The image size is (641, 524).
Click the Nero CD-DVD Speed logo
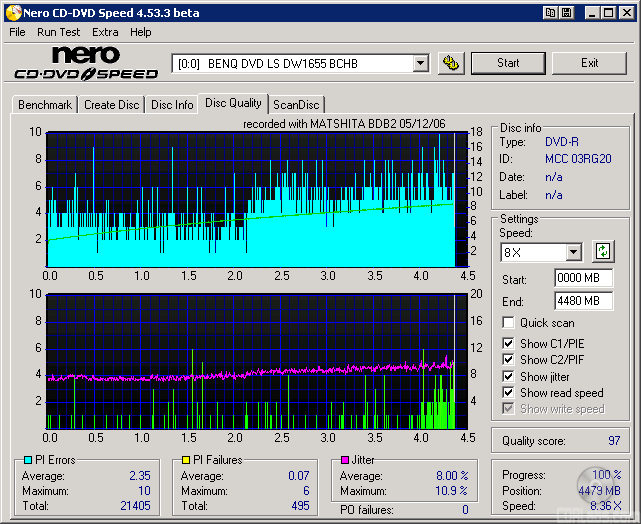[86, 62]
